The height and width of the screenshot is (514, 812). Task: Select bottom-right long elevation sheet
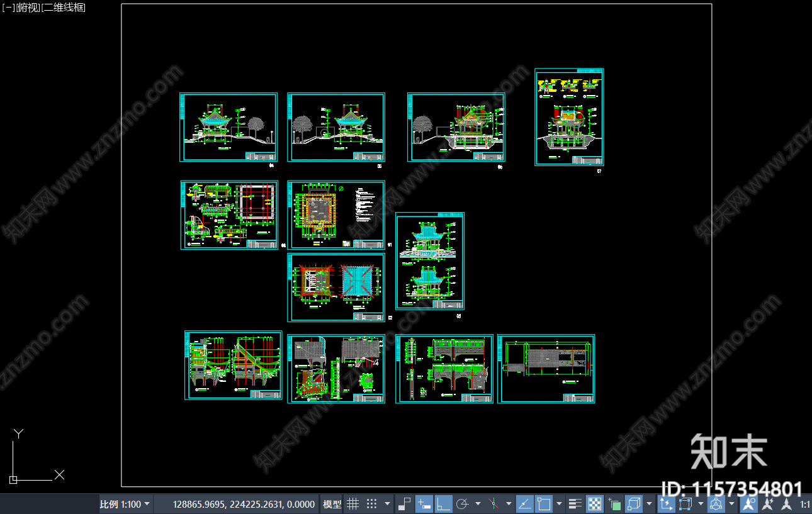click(546, 369)
